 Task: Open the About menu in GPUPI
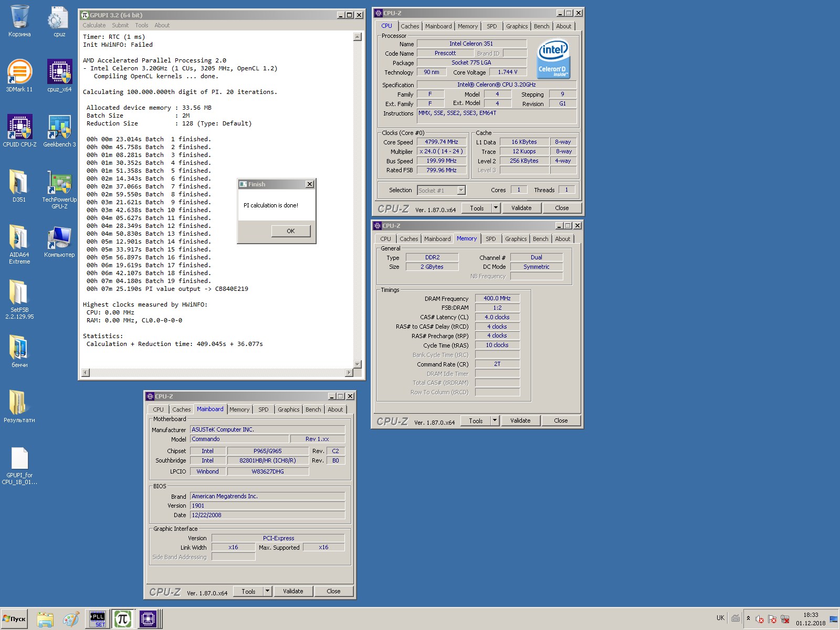point(162,25)
